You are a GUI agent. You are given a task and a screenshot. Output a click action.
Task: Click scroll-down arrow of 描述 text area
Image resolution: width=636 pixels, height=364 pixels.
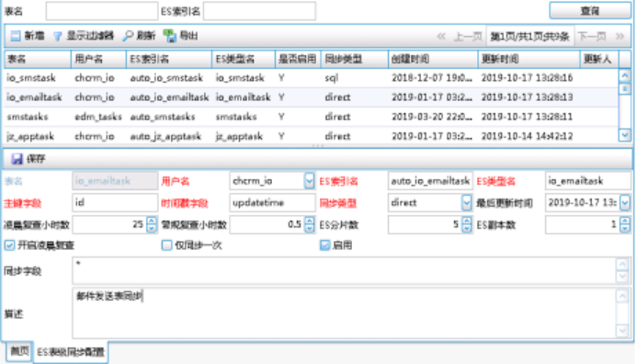point(622,331)
